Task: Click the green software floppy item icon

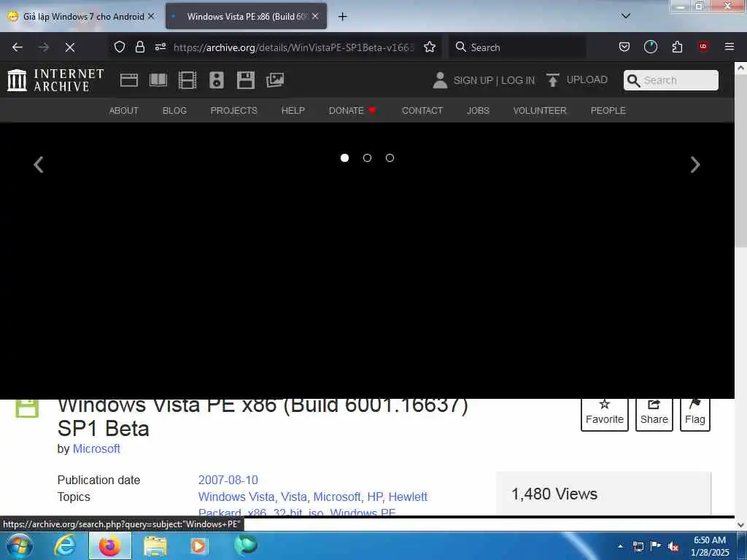Action: coord(27,408)
